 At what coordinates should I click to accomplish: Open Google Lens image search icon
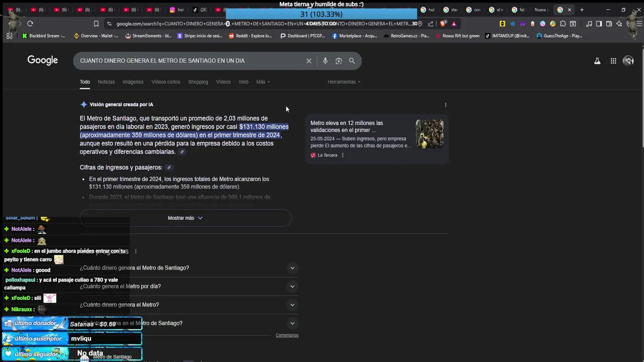coord(339,61)
